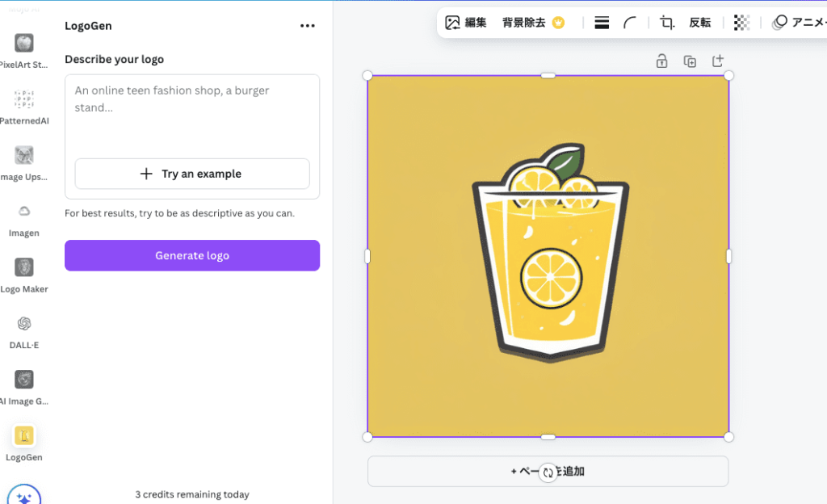Click the 'For best results' hint text
The height and width of the screenshot is (504, 827).
coord(179,213)
